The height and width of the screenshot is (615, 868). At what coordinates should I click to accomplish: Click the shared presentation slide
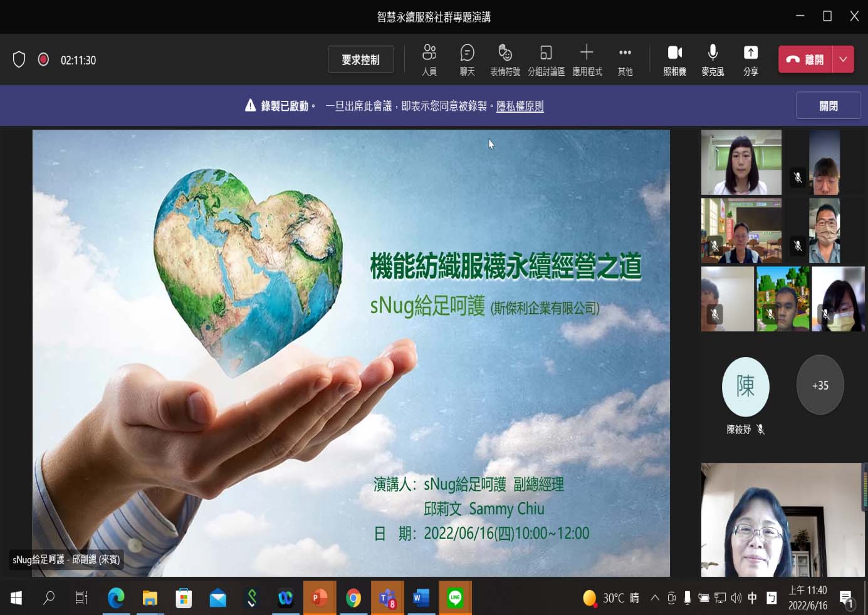point(351,353)
